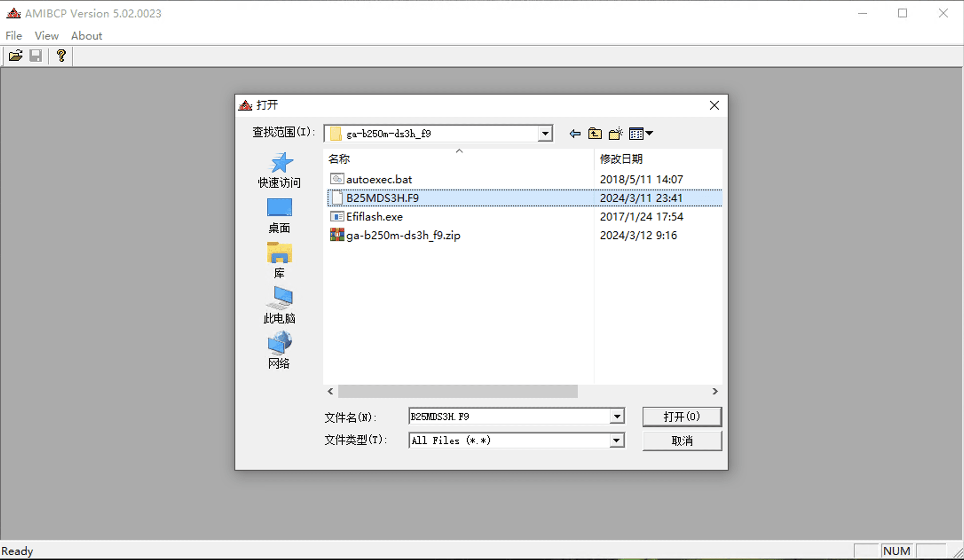The width and height of the screenshot is (964, 560).
Task: Open Network (网络) location
Action: (x=279, y=351)
